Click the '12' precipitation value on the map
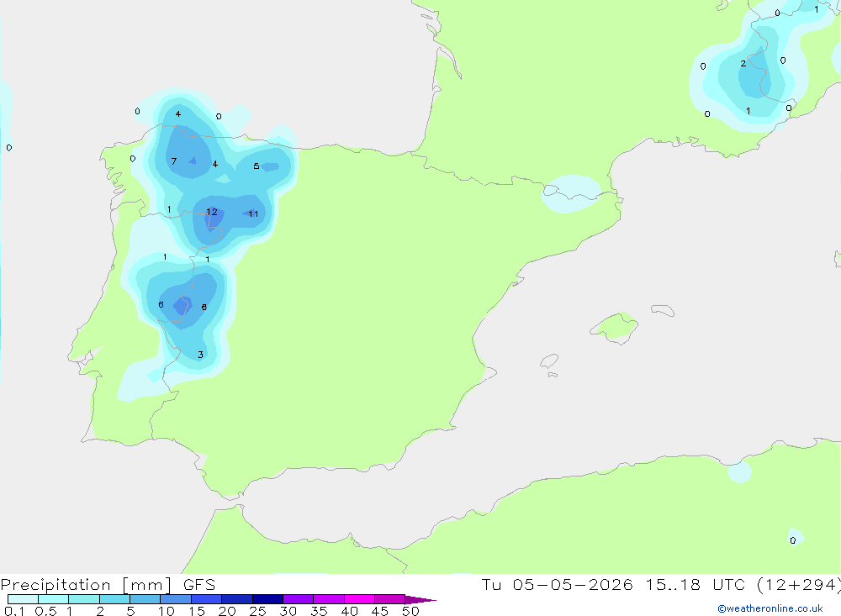Viewport: 841px width, 616px height. (x=212, y=212)
